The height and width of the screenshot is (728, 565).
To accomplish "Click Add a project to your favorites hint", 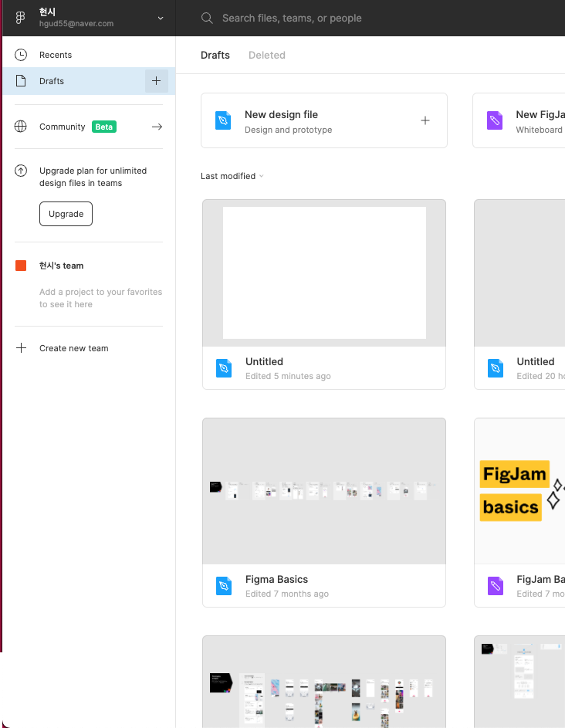I will pos(101,298).
